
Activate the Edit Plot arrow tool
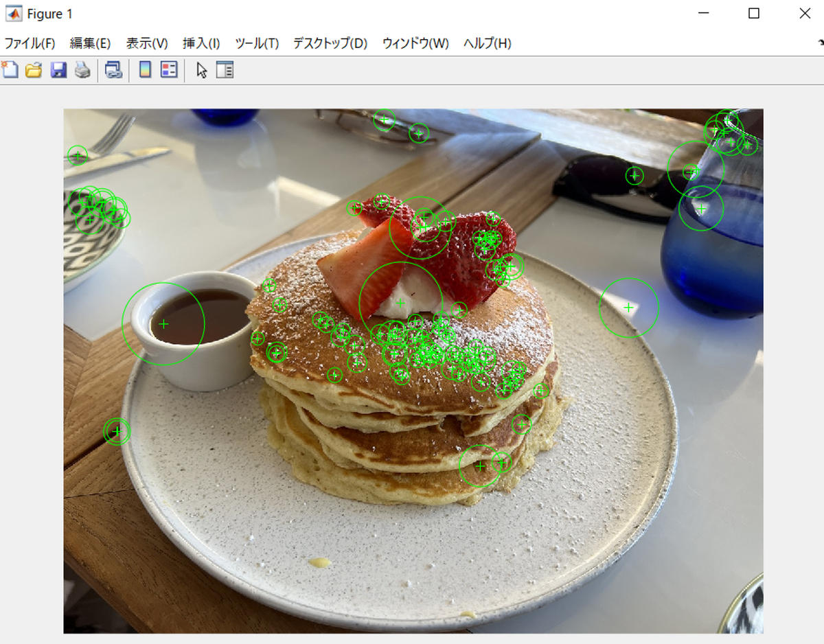pos(201,69)
